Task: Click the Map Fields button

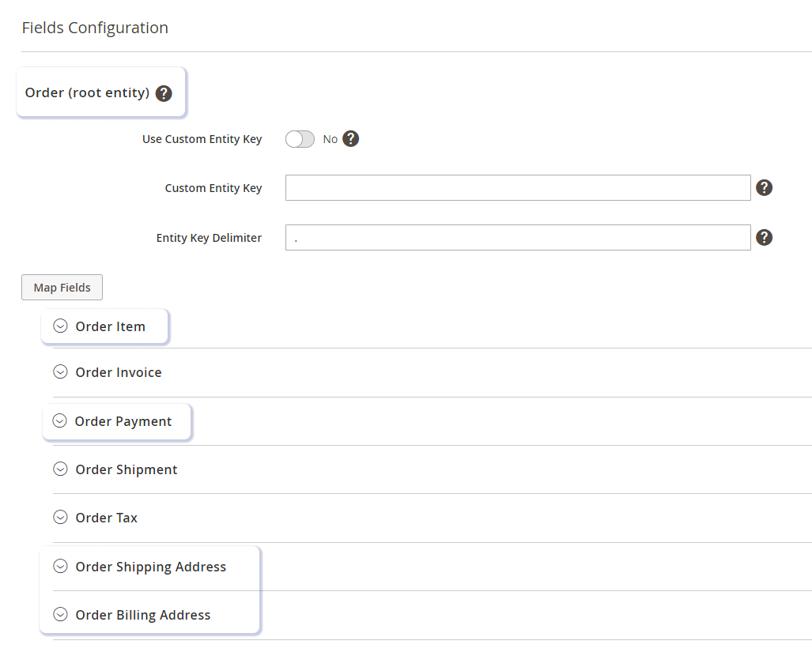Action: 62,287
